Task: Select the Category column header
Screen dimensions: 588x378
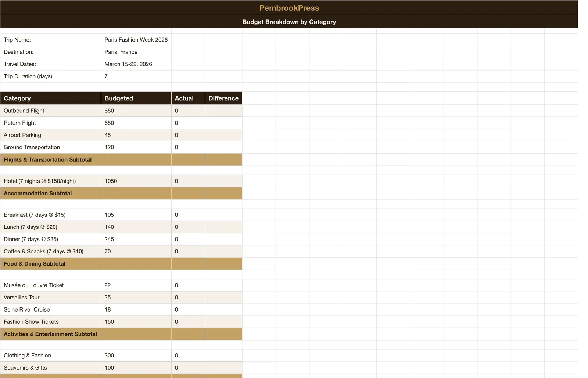Action: click(x=51, y=98)
